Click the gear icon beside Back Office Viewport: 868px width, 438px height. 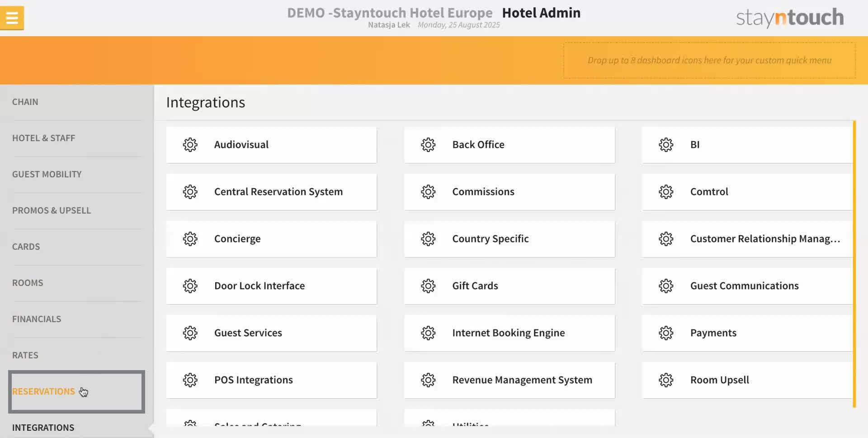[x=428, y=145]
